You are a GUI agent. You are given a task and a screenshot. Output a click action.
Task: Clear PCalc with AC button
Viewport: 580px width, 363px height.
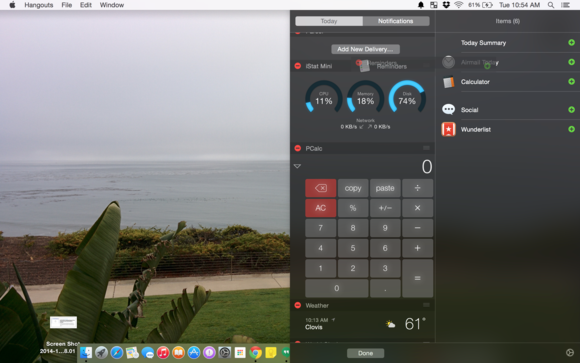(x=321, y=208)
